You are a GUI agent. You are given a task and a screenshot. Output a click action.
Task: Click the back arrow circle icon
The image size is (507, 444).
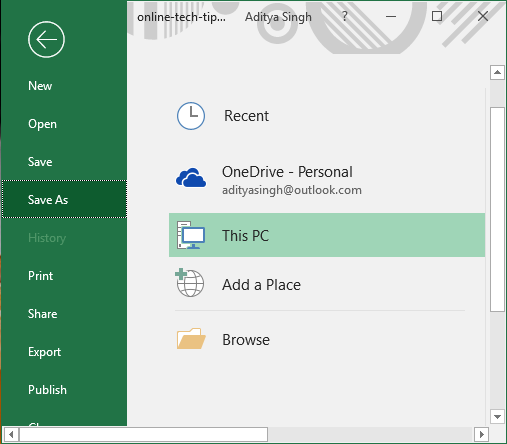tap(46, 39)
